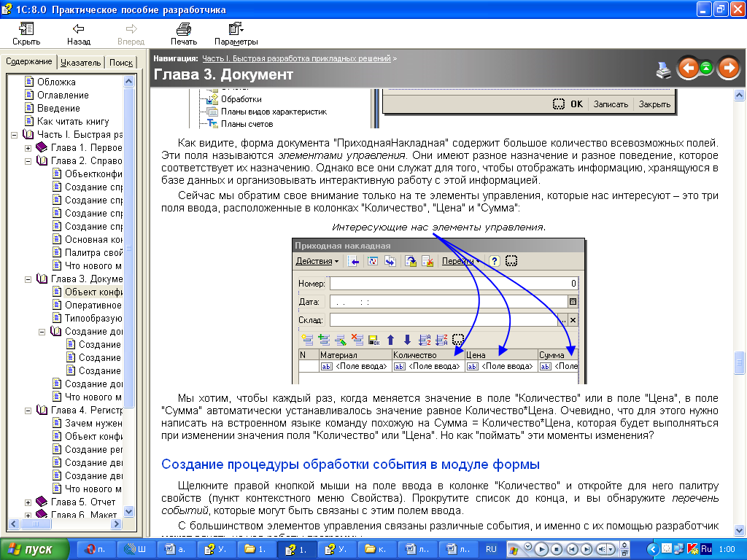Open the Параметры toolbar menu

[236, 34]
